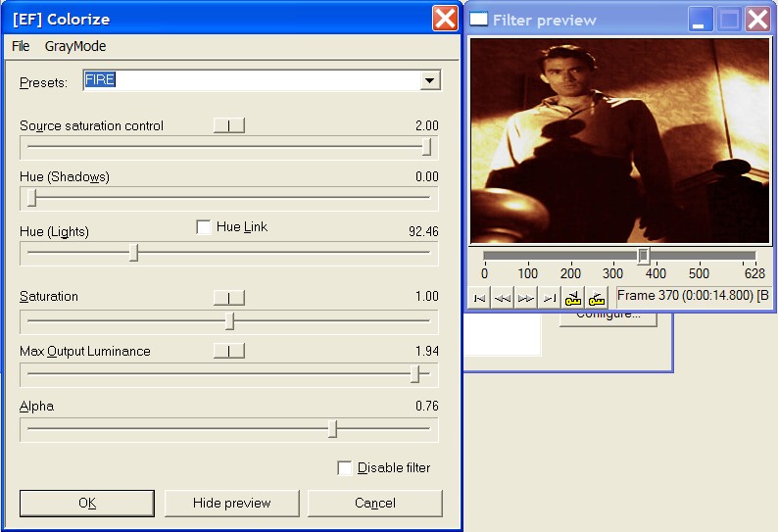Reset Source saturation control small button
Viewport: 778px width, 532px height.
point(228,125)
